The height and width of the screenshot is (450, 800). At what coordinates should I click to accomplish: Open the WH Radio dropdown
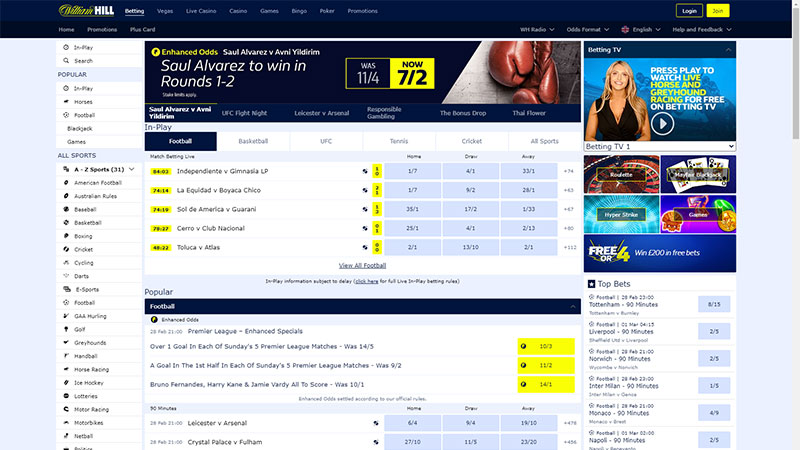pos(537,30)
